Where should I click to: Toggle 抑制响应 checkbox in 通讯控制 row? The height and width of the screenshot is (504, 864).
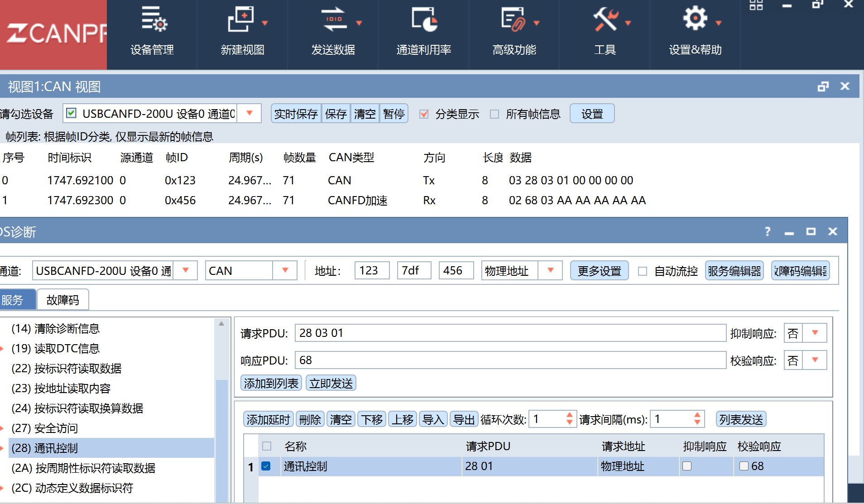(687, 466)
